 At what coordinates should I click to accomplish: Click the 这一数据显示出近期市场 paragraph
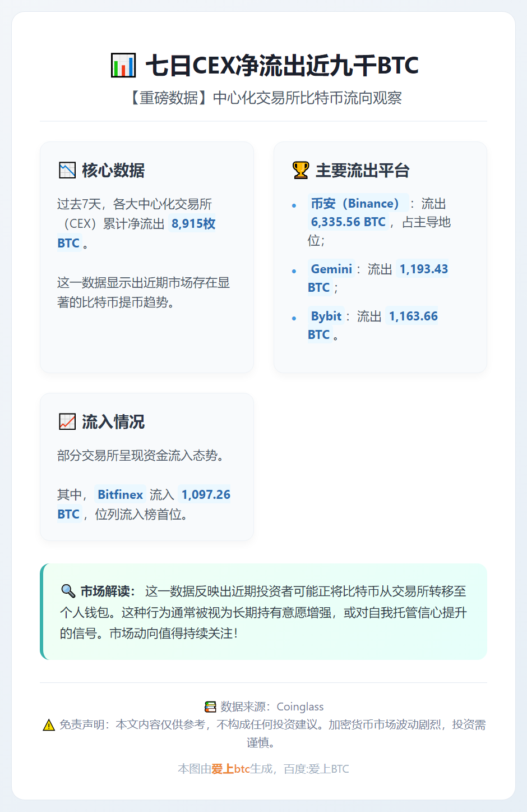click(x=144, y=292)
